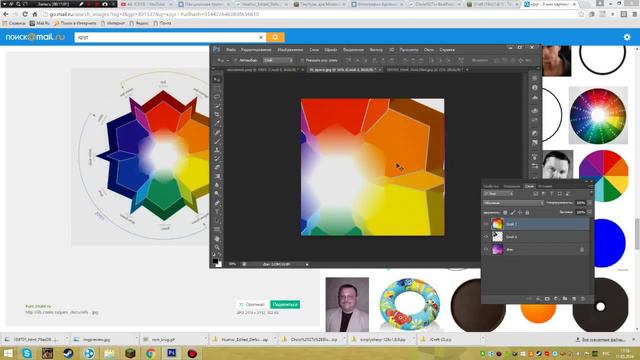Switch to the История panel tab
Screen dimensions: 640x360
coord(545,186)
